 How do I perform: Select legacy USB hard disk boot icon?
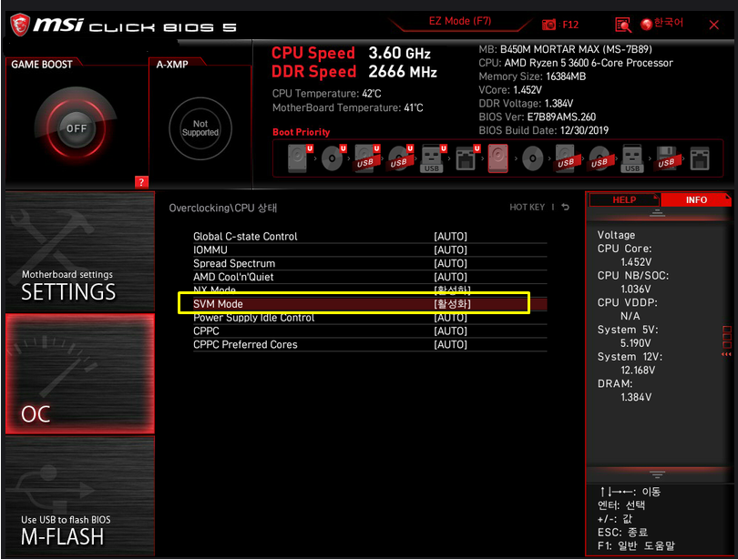[565, 158]
